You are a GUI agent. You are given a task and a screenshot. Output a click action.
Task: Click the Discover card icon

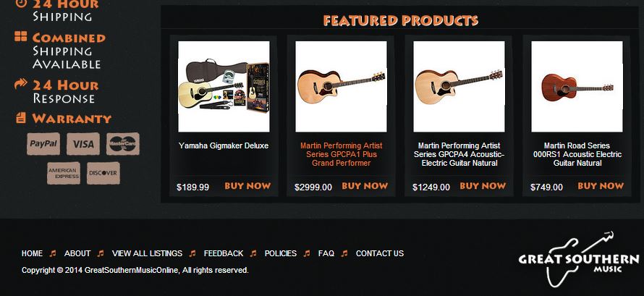tap(103, 173)
